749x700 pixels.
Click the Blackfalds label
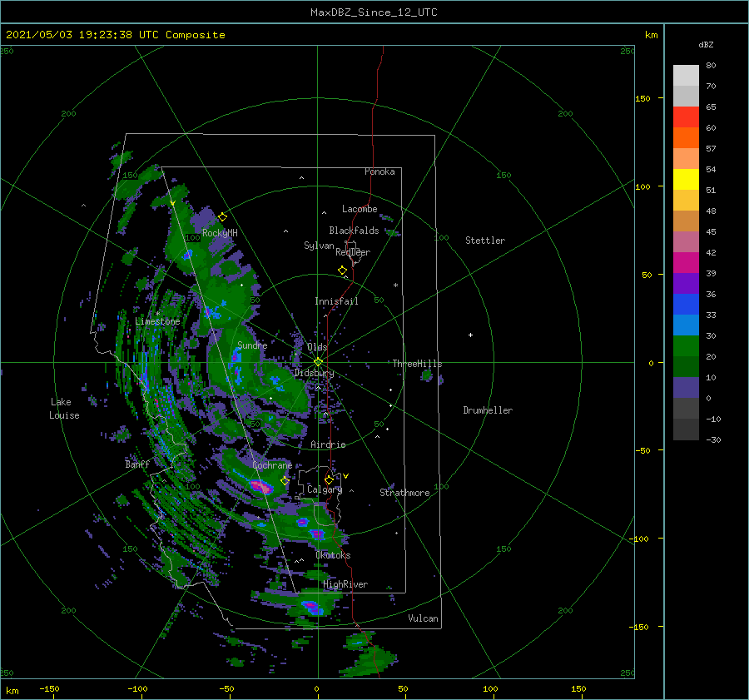click(x=354, y=231)
